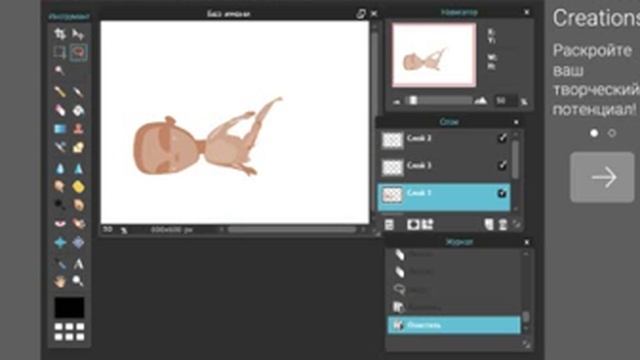Delete the layer with trash icon
This screenshot has width=640, height=360.
coord(503,224)
